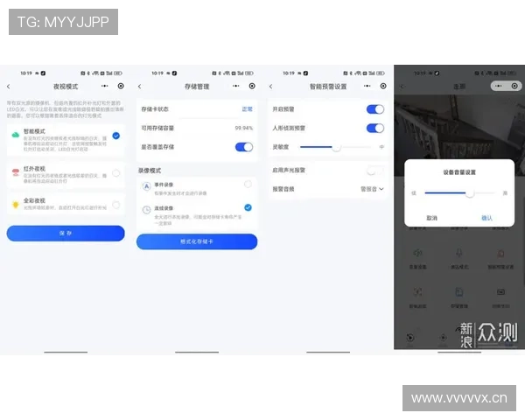The image size is (525, 420).
Task: Enable the 启用声光报警 switch
Action: 375,171
